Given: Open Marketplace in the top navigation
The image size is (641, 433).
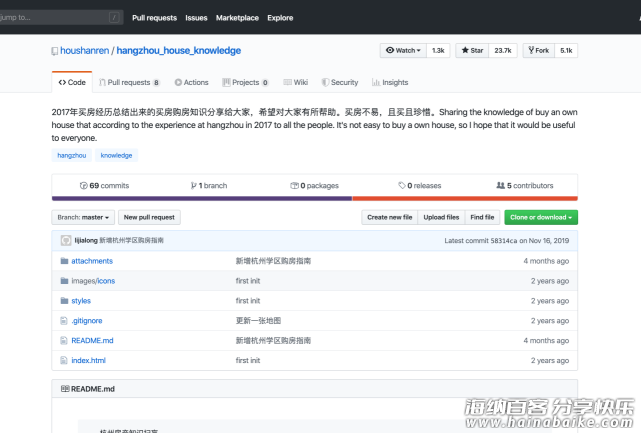Looking at the screenshot, I should [237, 18].
